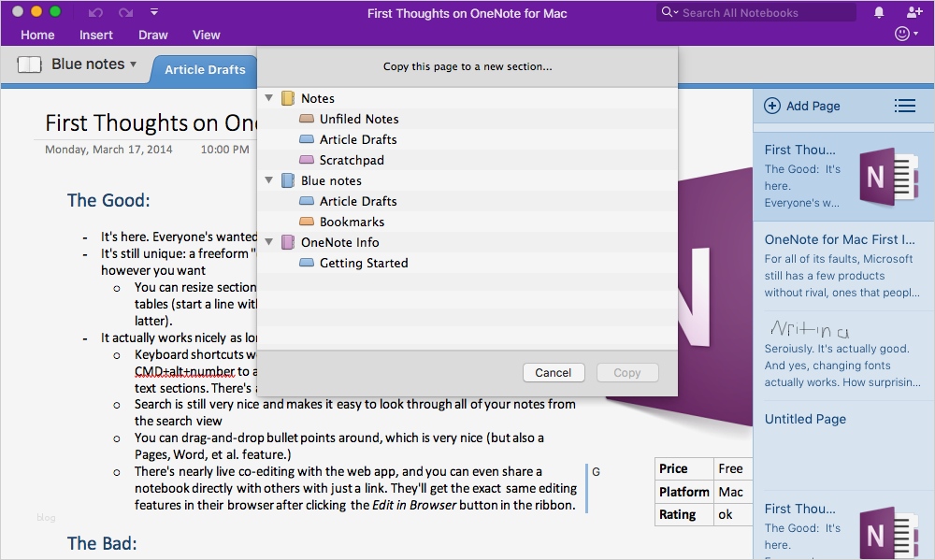
Task: Click the Redo arrow icon
Action: point(125,11)
